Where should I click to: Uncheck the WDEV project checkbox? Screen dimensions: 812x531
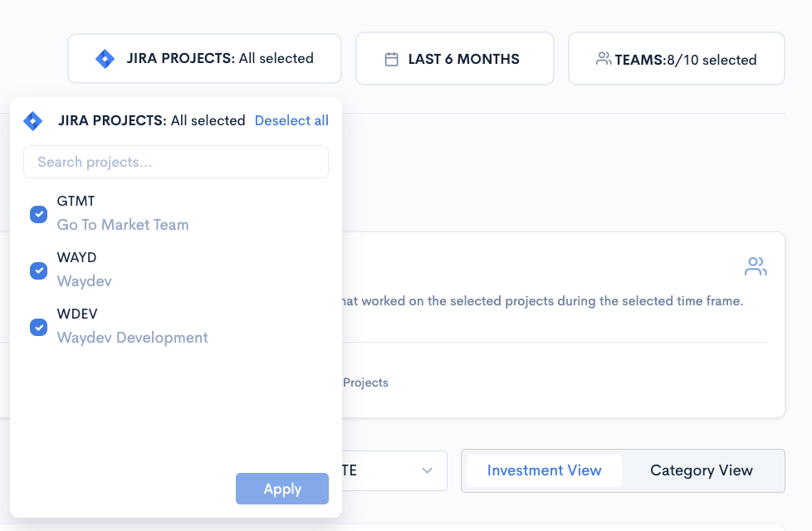click(x=38, y=327)
